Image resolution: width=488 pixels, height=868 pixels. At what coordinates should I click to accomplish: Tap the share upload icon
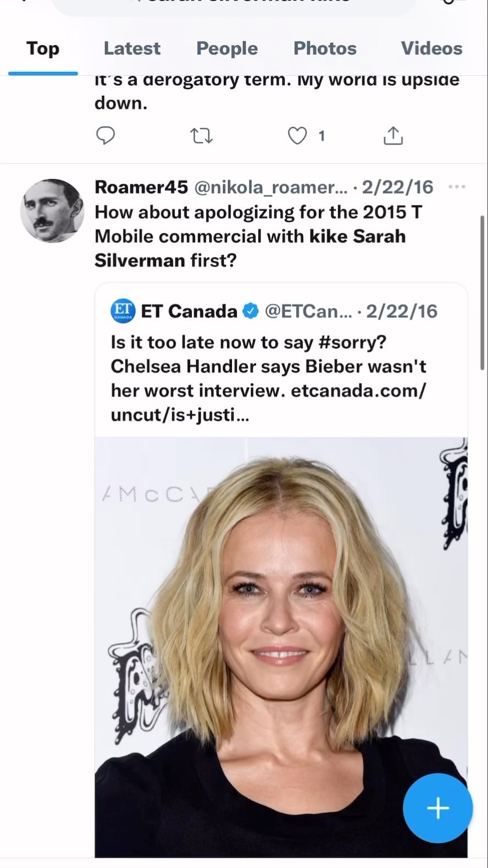pos(393,135)
